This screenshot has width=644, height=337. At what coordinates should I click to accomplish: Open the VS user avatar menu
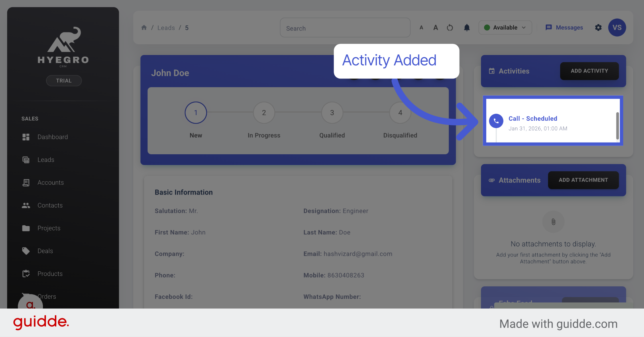coord(617,27)
